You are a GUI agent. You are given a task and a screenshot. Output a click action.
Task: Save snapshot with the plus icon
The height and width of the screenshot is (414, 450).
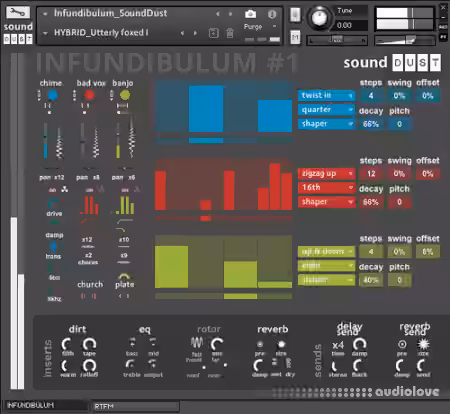click(x=214, y=33)
